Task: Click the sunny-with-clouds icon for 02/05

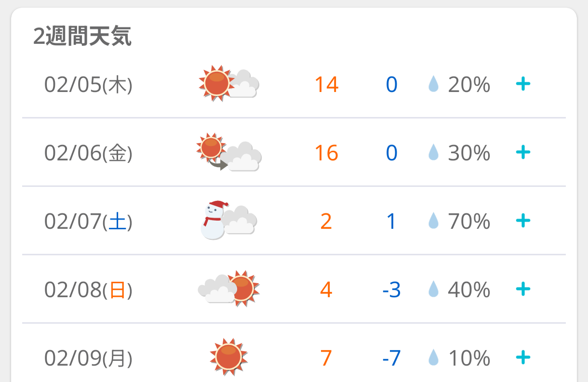Action: pyautogui.click(x=229, y=84)
